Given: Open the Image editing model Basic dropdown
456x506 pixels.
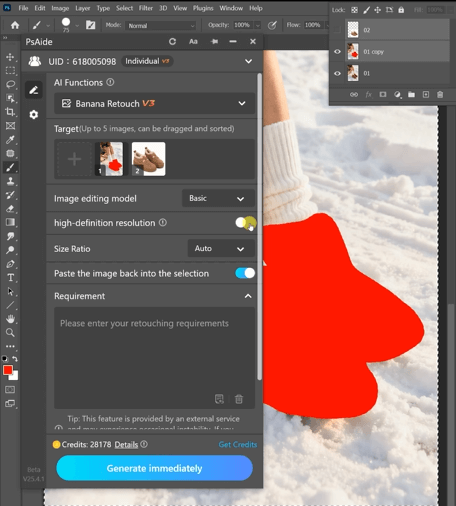Looking at the screenshot, I should [218, 198].
